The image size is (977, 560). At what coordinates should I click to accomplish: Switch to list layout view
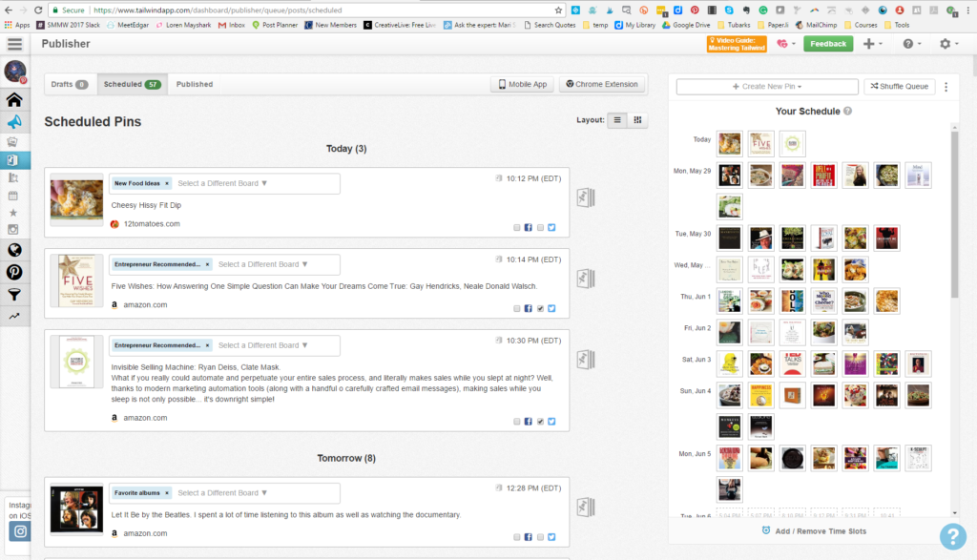click(x=617, y=120)
